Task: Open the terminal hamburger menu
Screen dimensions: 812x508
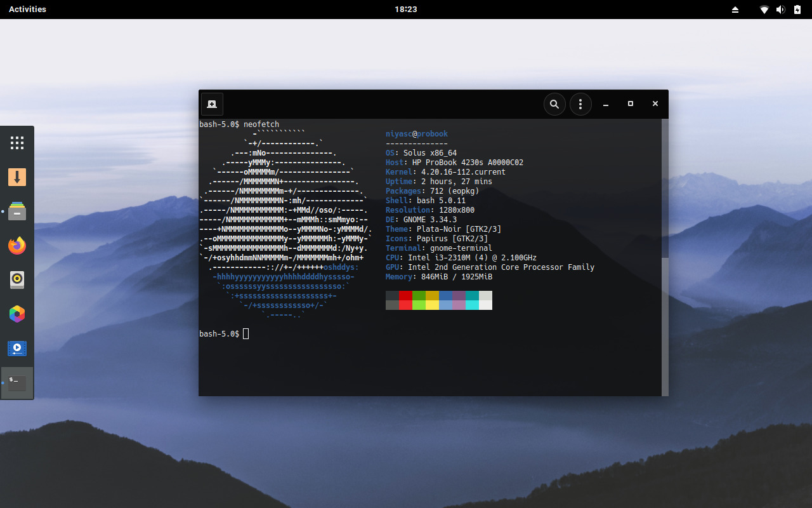Action: (x=580, y=104)
